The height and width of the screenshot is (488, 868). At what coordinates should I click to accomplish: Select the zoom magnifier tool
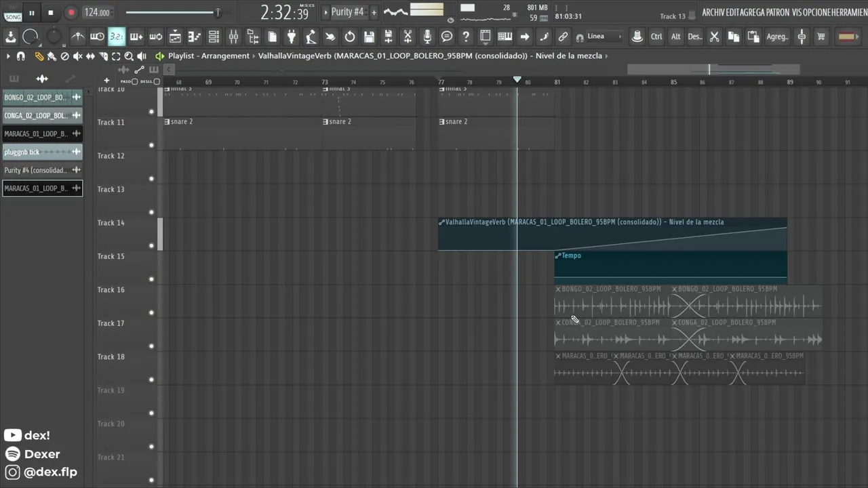coord(129,56)
